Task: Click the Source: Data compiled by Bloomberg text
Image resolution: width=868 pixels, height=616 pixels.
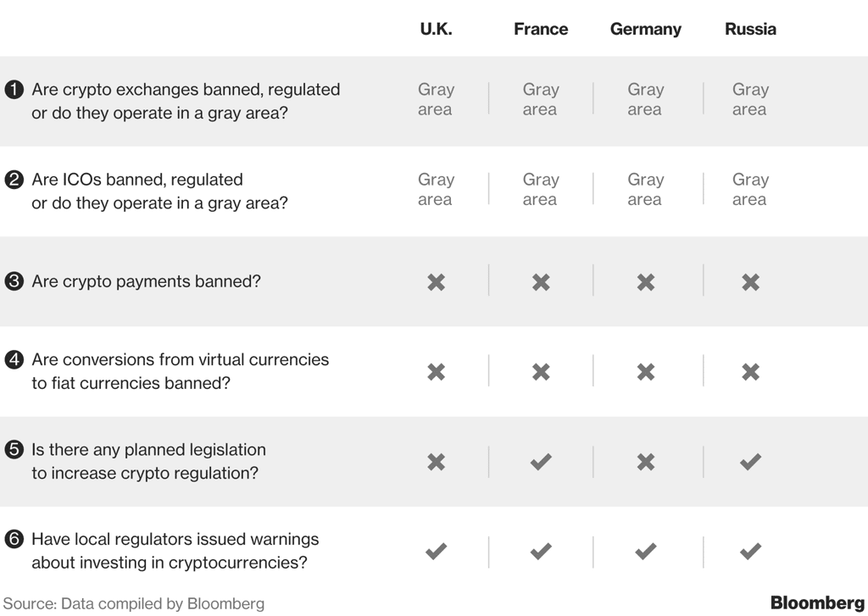Action: [x=133, y=603]
